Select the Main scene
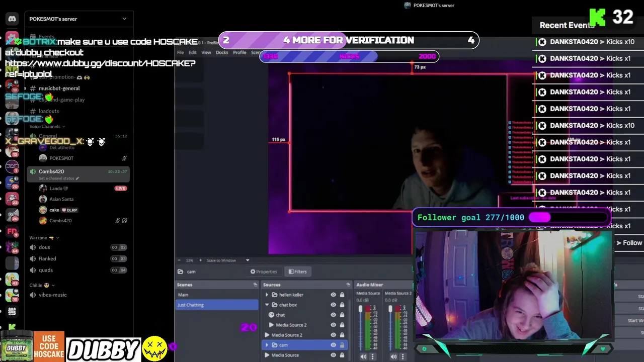Image resolution: width=644 pixels, height=362 pixels. pos(217,295)
